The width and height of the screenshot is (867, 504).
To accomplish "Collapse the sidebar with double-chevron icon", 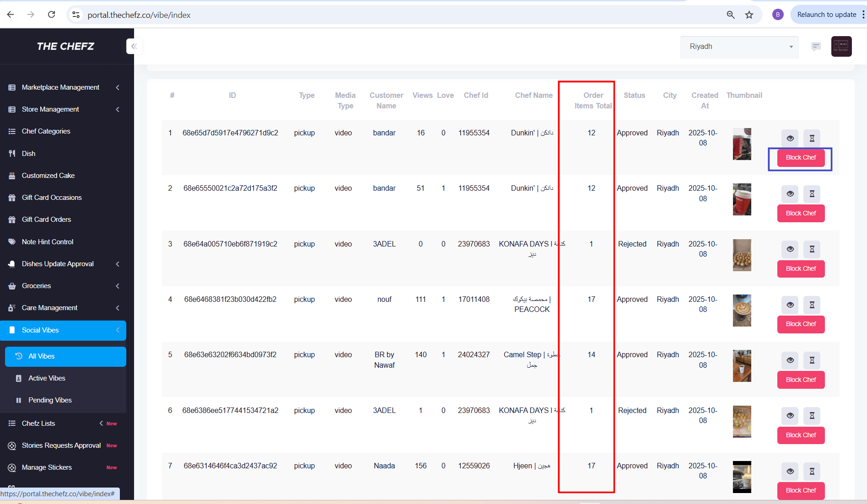I will [x=134, y=46].
